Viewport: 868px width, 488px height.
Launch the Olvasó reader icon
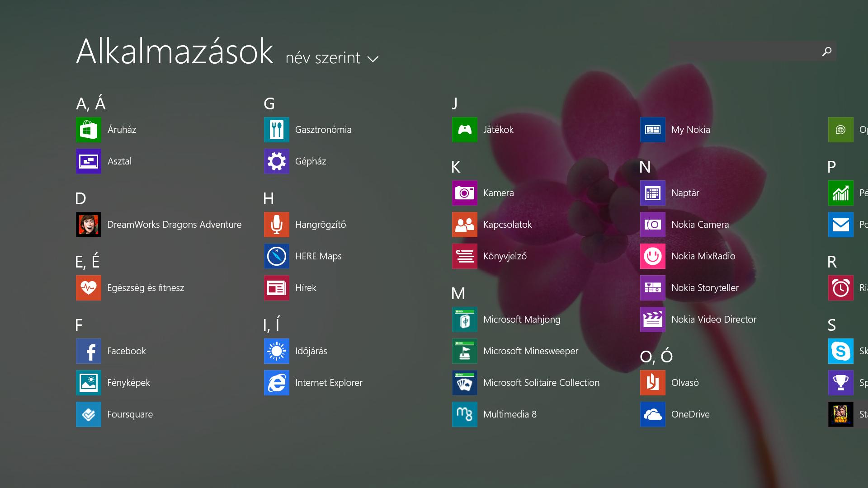(653, 383)
